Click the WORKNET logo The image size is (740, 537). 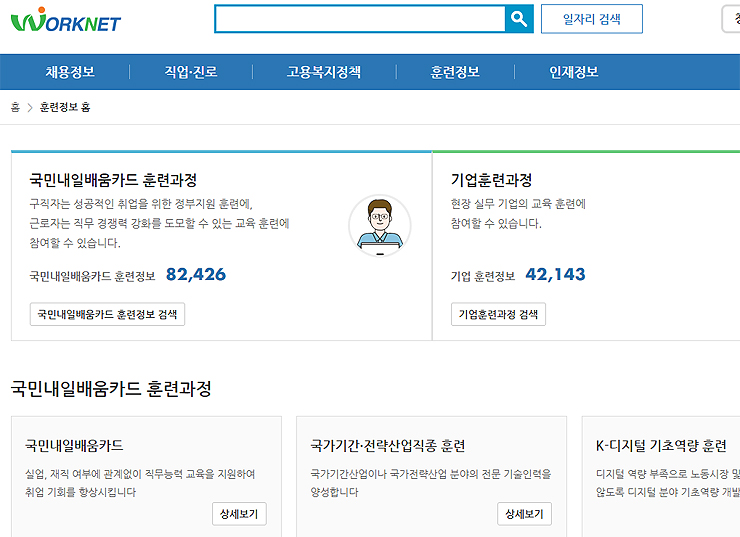pyautogui.click(x=66, y=20)
